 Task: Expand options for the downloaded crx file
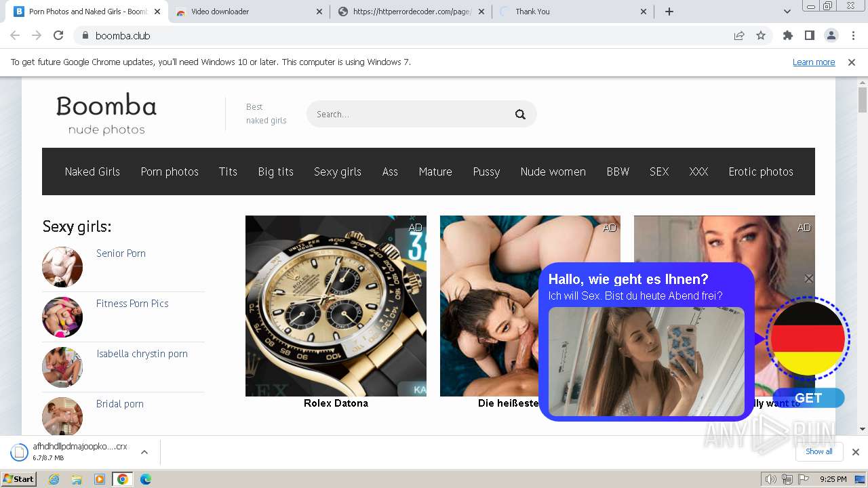pyautogui.click(x=144, y=452)
